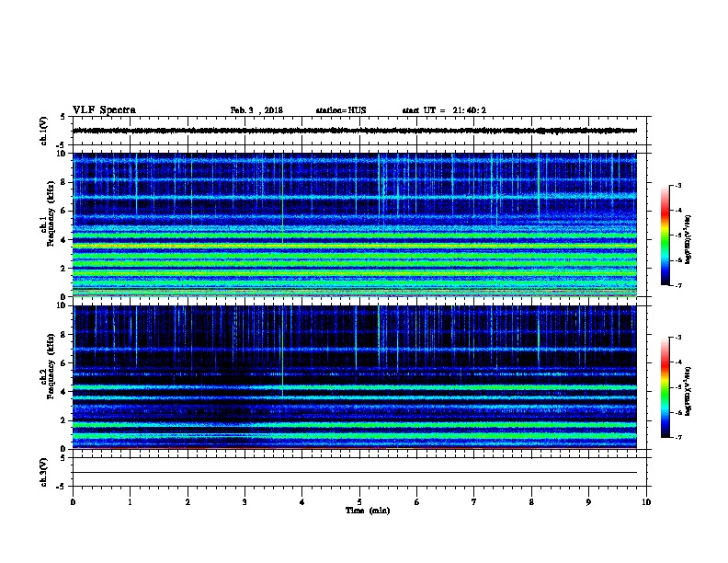The image size is (728, 563).
Task: Select the date text "Feb. 3 , 2018"
Action: [256, 110]
